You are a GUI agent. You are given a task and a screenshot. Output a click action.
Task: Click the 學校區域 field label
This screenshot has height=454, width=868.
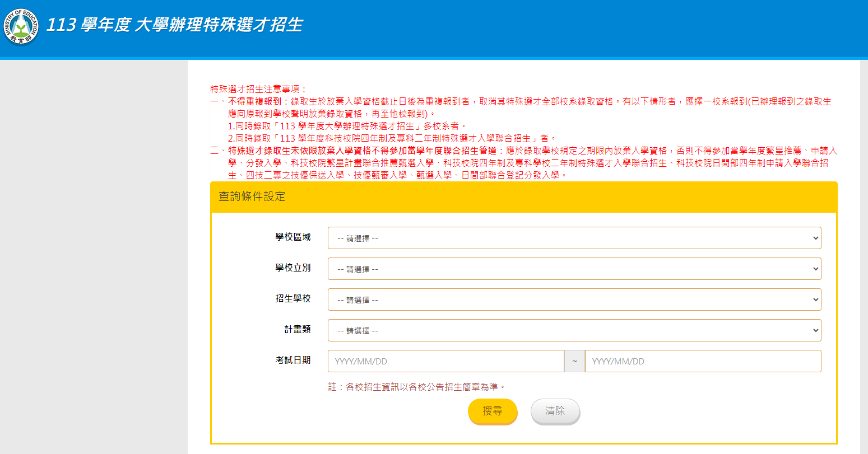[293, 237]
